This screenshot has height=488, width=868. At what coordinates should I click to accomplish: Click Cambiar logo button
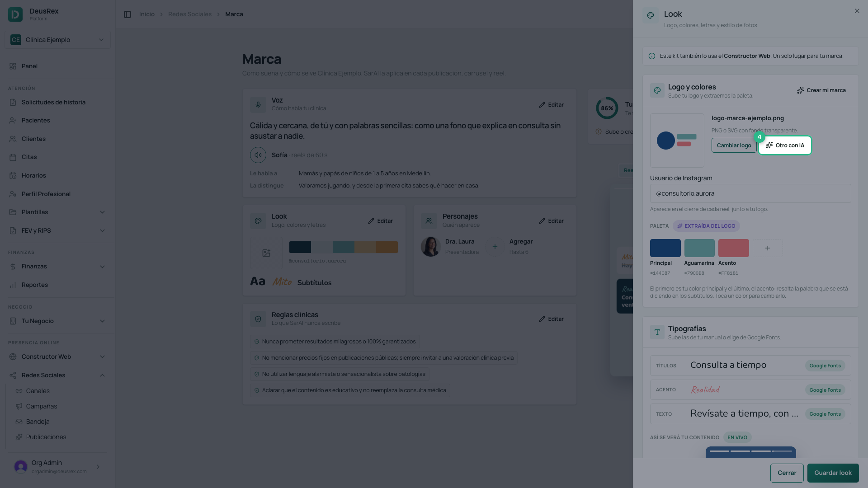[734, 145]
